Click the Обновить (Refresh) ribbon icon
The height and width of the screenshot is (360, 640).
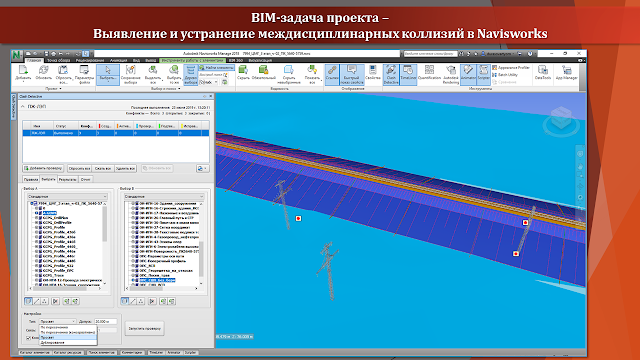(x=44, y=73)
